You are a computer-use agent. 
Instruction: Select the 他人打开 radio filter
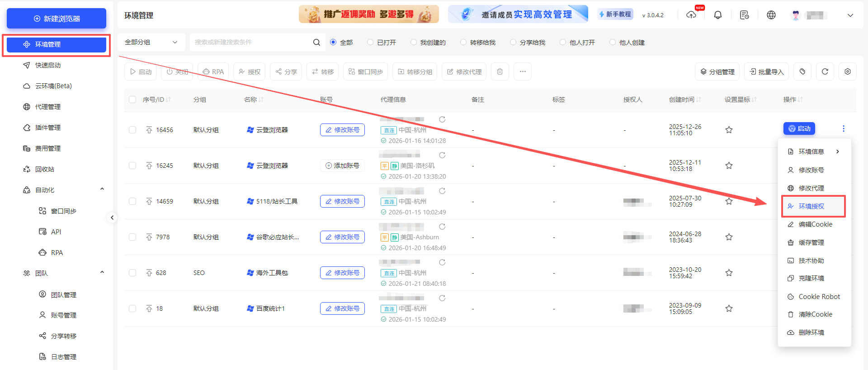(x=563, y=42)
